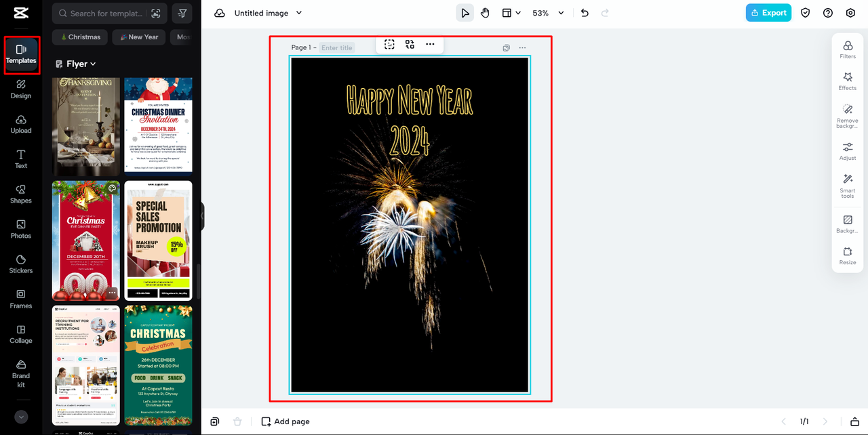Open the Remove background tool

(848, 116)
